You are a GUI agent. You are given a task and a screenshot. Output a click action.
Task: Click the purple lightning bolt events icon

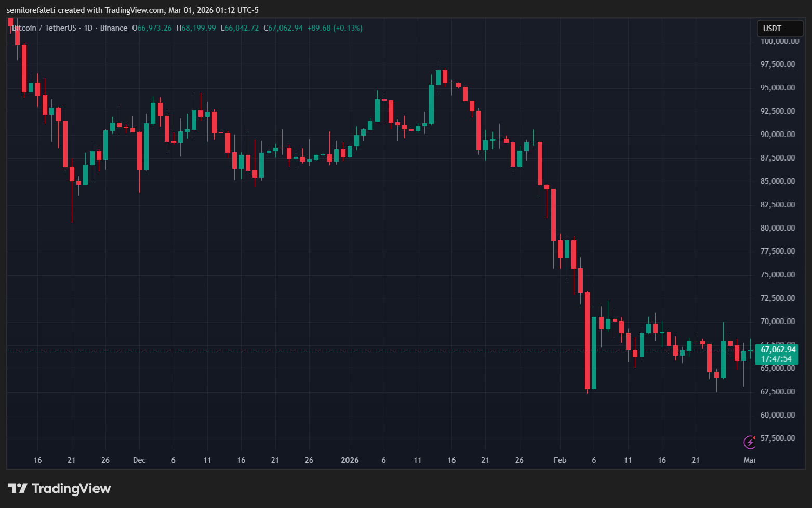click(x=750, y=442)
